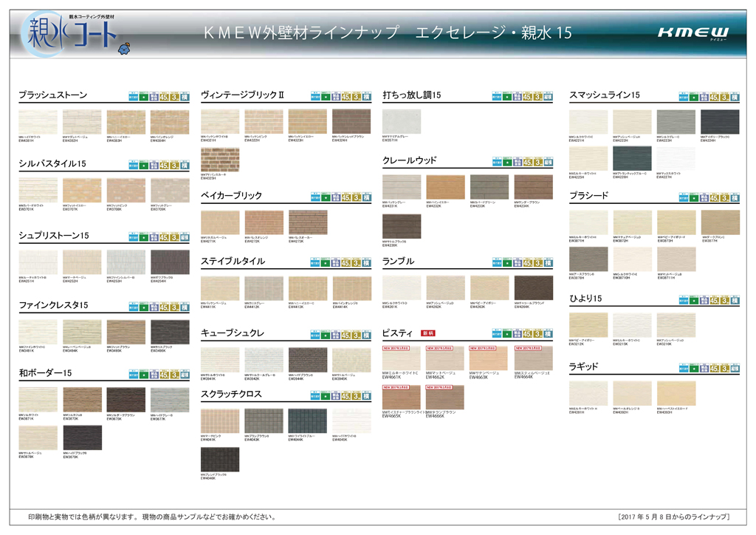Choose the yellow tile swatch EW3707K
Screen dimensions: 756x535
pos(82,191)
